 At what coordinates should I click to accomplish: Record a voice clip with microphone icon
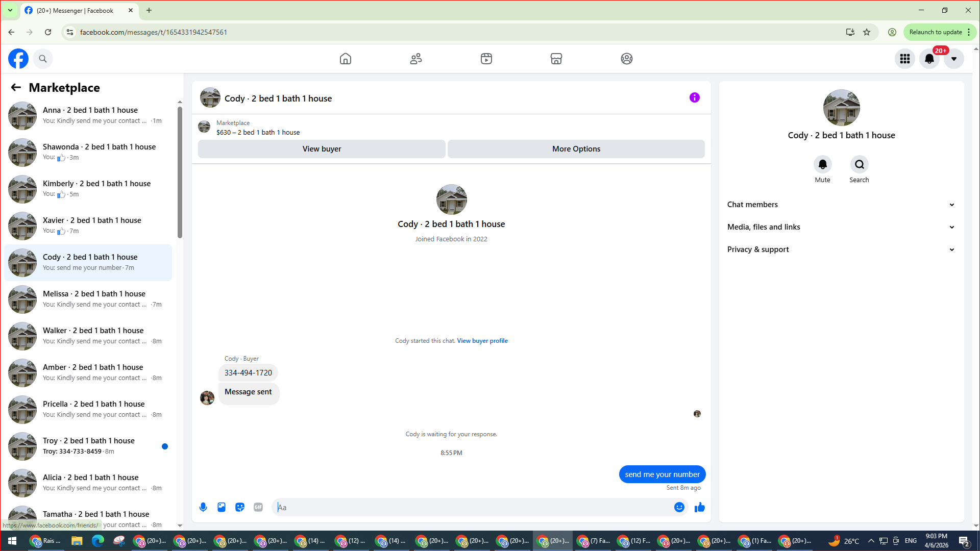(x=203, y=507)
